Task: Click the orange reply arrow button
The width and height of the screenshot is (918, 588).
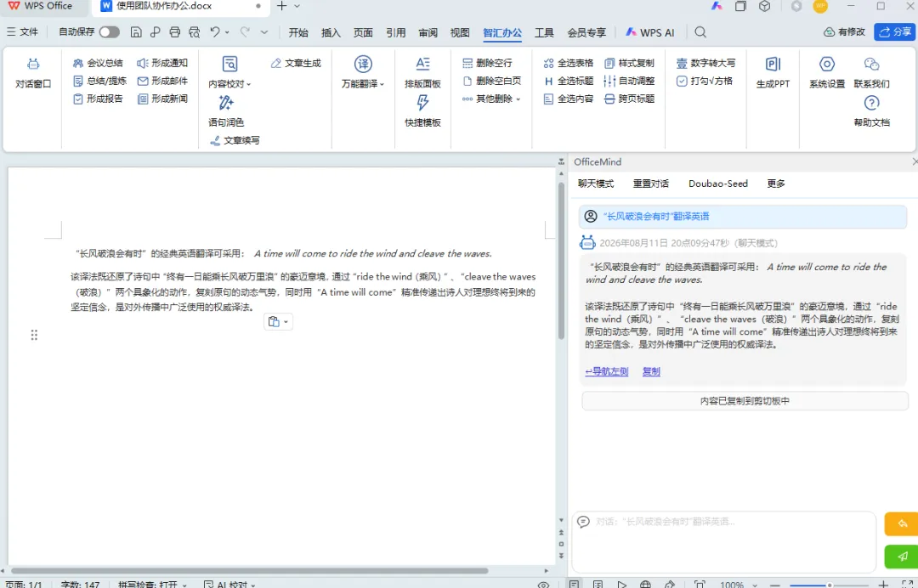Action: pos(902,524)
